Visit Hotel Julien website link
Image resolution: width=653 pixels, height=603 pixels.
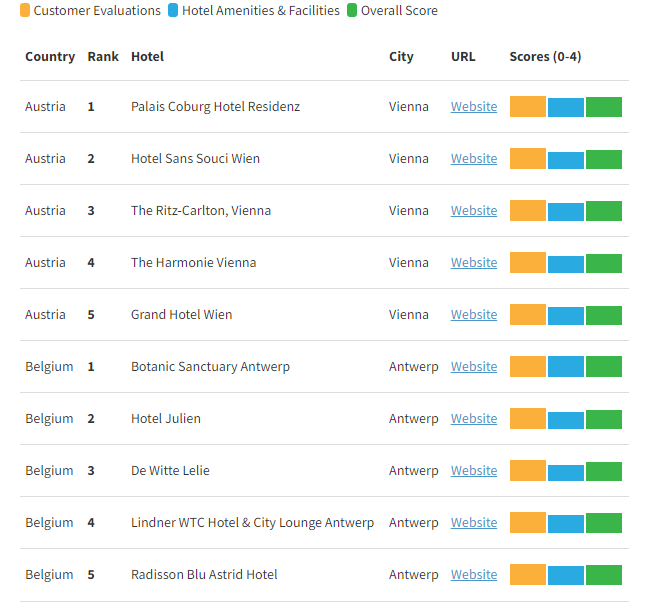click(x=473, y=419)
